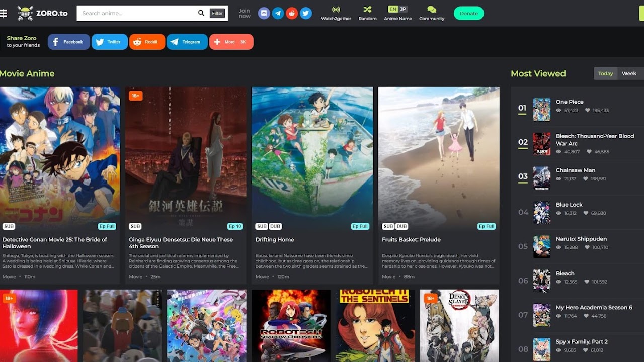Focus the Search anime input field

click(x=137, y=13)
